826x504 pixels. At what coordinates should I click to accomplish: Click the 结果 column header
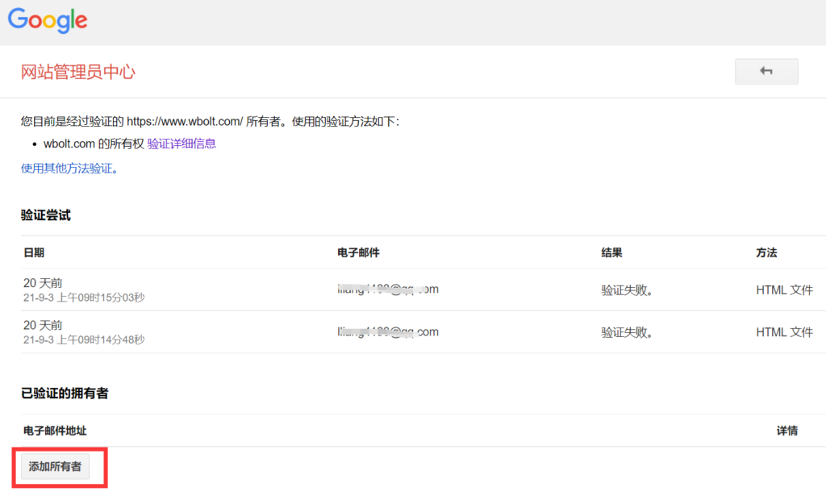(x=611, y=252)
